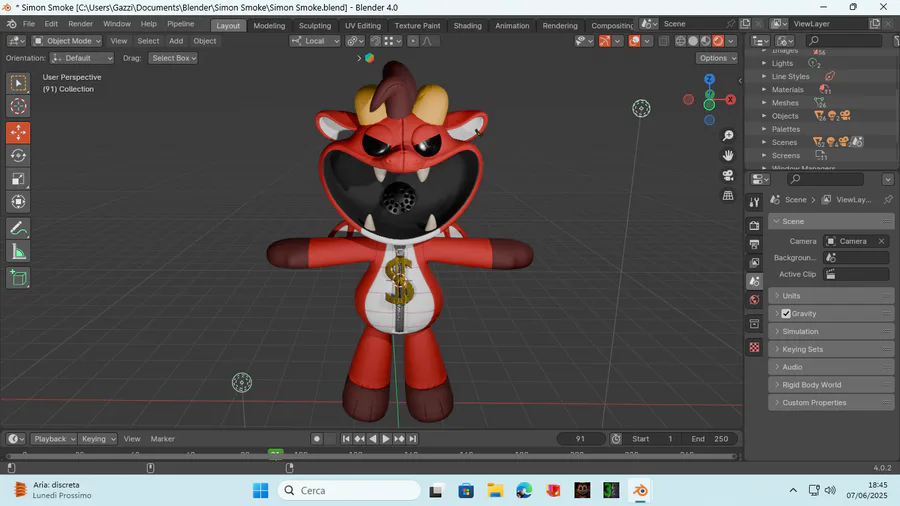Toggle X-ray view in header
900x506 pixels.
(x=664, y=41)
